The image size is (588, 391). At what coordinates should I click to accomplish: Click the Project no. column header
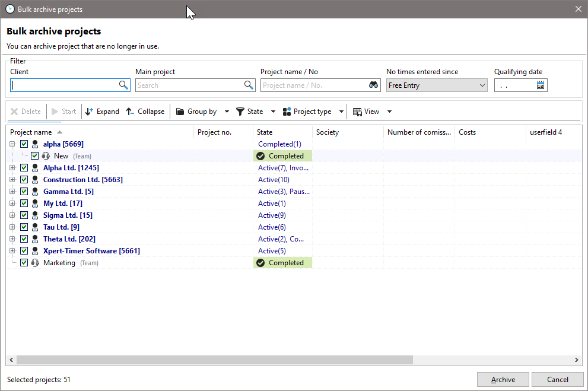click(x=223, y=132)
